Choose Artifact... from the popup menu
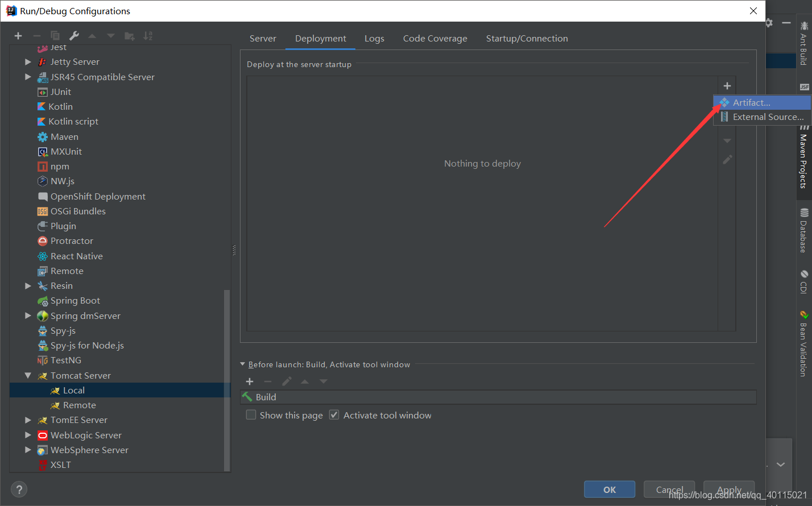Viewport: 812px width, 506px height. 762,102
